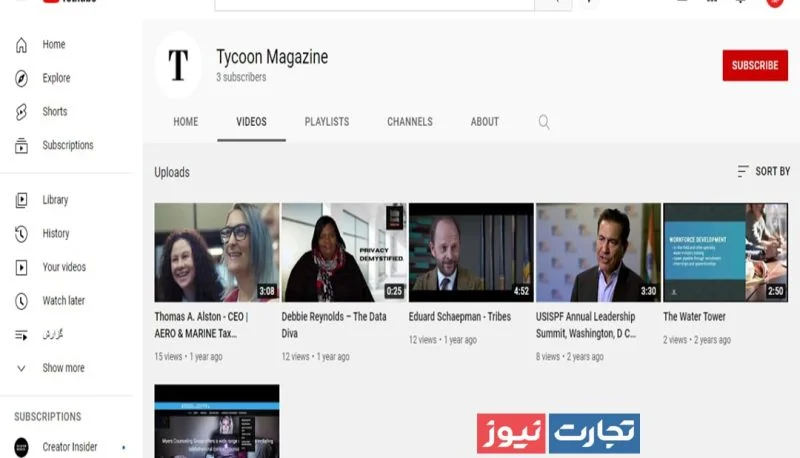Play the Eduard Schaepman Tribes thumbnail
This screenshot has width=800, height=458.
coord(471,252)
